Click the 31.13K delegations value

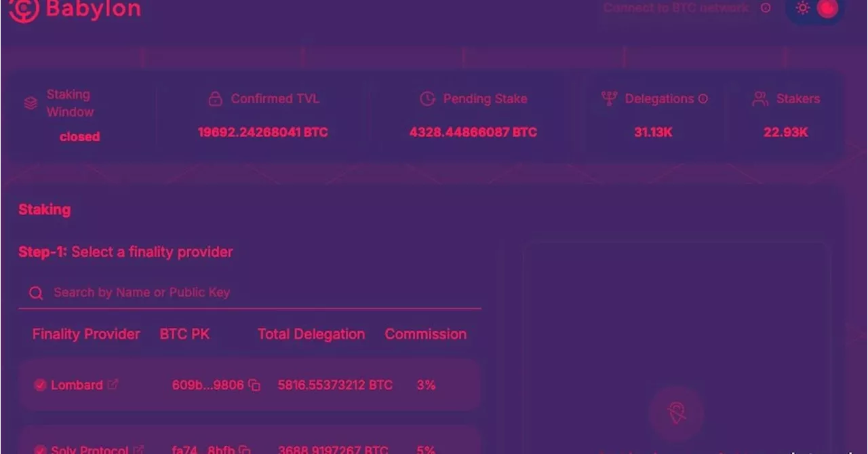[653, 132]
